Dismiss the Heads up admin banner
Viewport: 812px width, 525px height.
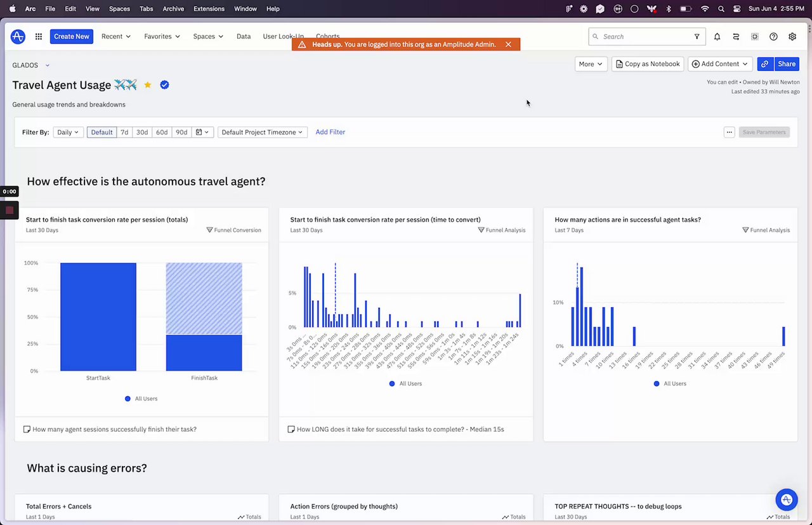pos(508,44)
